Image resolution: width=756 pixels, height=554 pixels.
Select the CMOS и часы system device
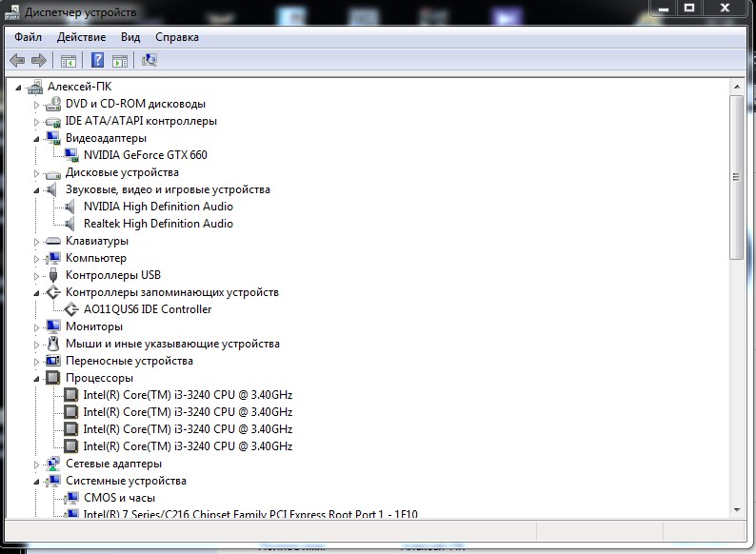point(119,498)
